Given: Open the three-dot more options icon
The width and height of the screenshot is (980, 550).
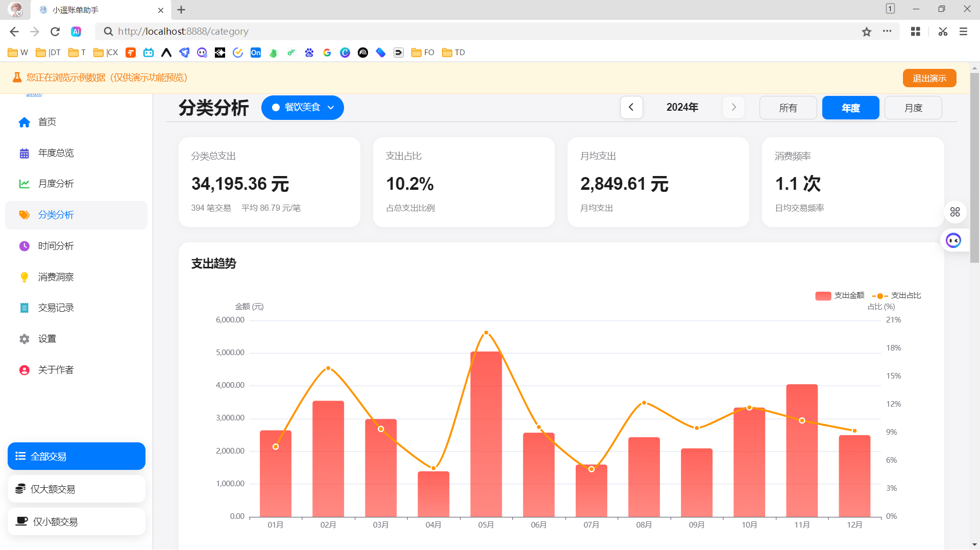Looking at the screenshot, I should 887,32.
